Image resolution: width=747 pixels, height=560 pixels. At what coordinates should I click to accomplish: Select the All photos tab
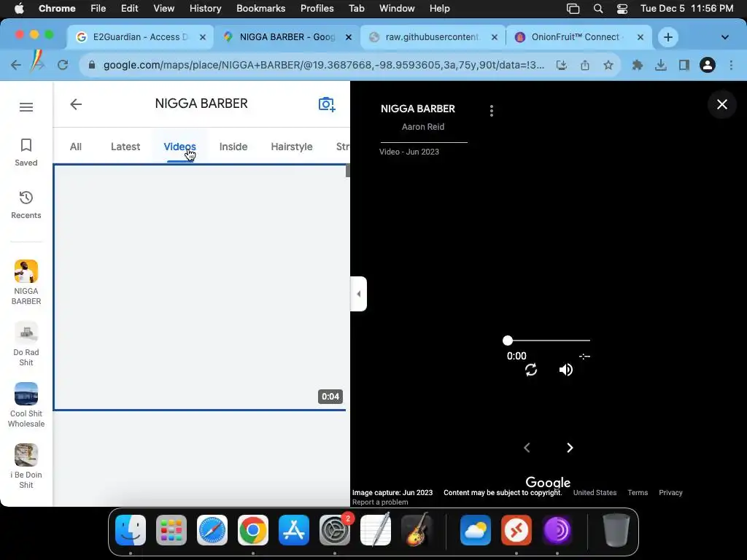point(76,147)
